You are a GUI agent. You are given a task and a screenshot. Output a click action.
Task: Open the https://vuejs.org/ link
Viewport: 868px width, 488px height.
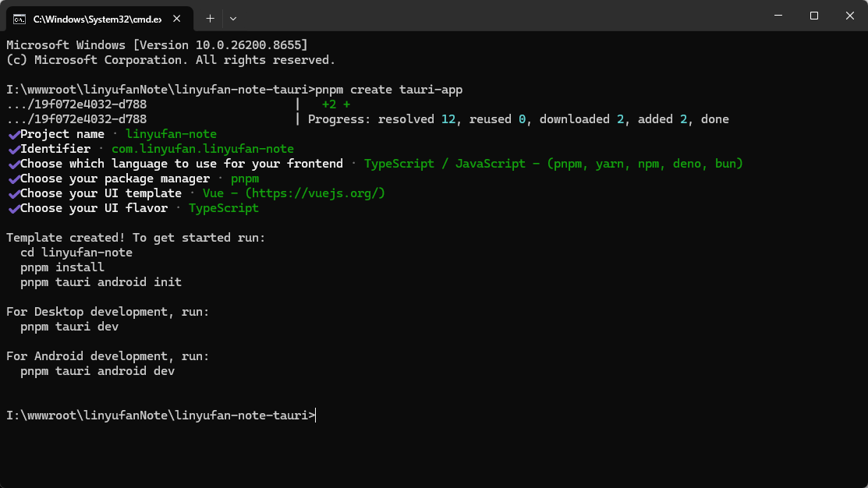point(315,193)
